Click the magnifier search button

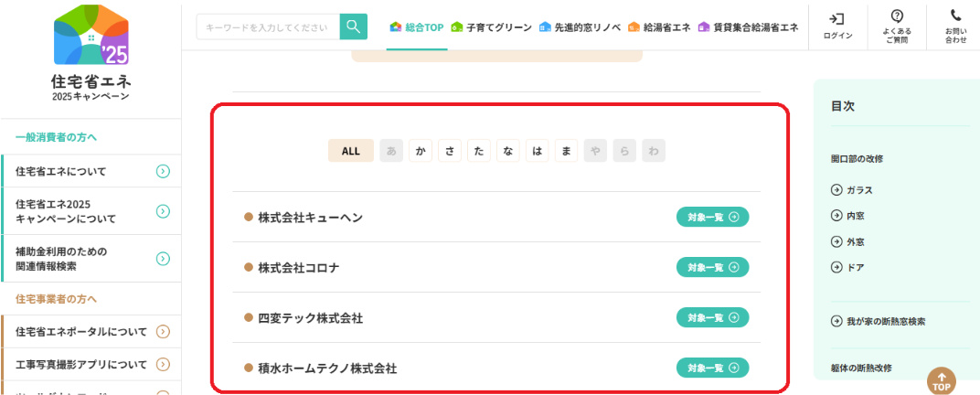(353, 27)
